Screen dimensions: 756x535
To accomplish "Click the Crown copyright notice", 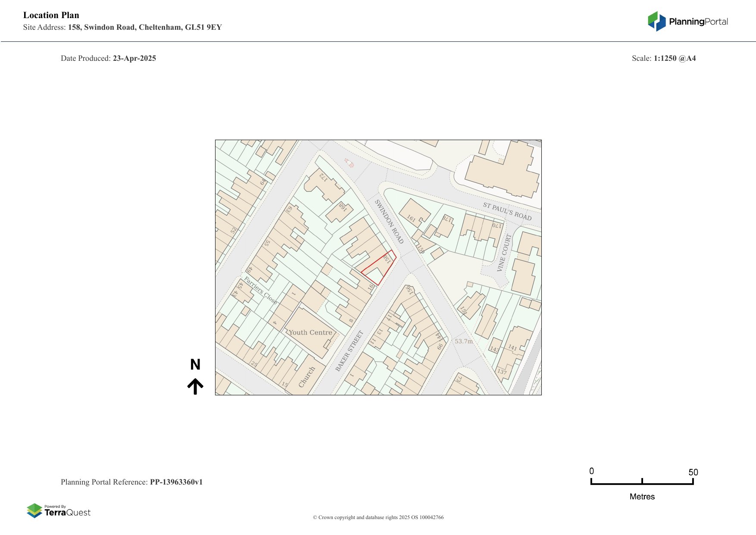I will pyautogui.click(x=378, y=517).
